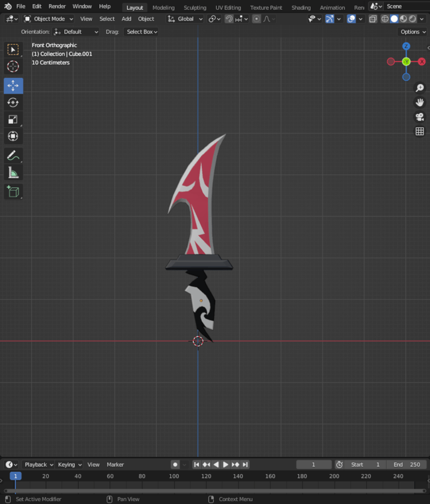Open the Render menu

57,6
